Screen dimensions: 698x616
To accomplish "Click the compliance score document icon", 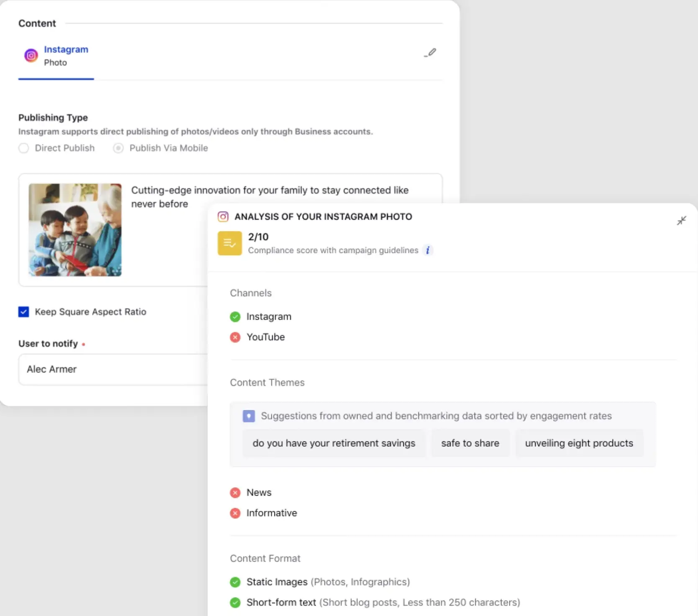I will [x=230, y=243].
